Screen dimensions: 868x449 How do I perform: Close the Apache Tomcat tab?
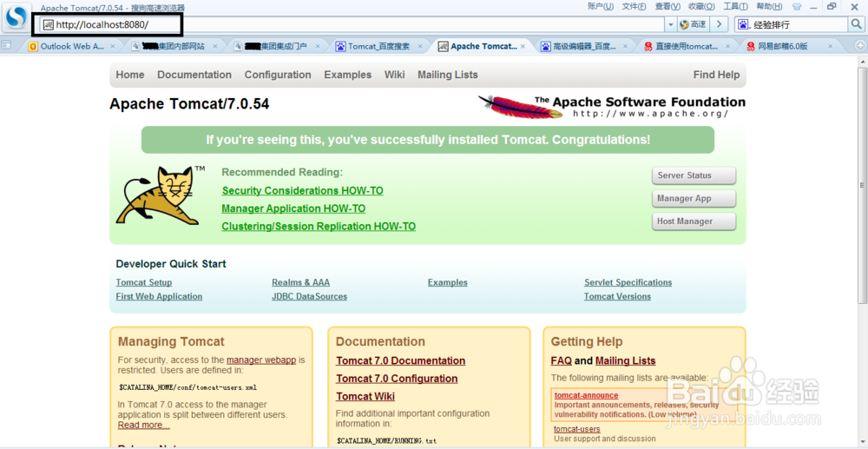tap(522, 47)
